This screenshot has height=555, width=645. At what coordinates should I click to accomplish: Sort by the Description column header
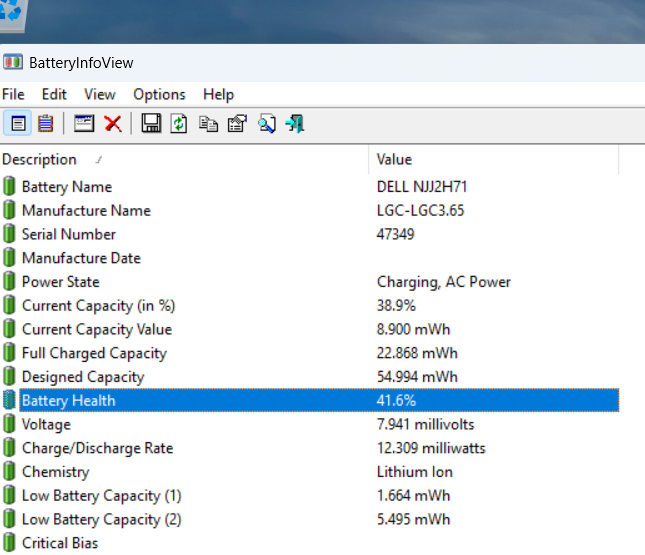185,159
